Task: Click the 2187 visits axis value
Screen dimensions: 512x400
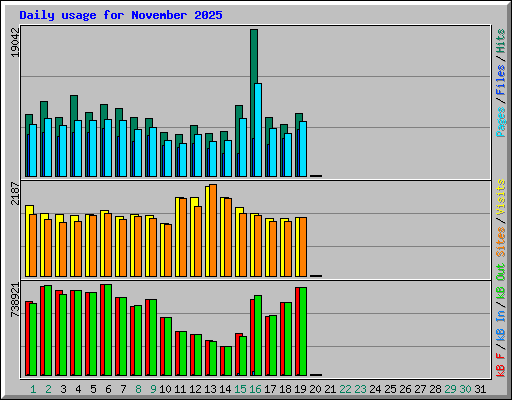Action: pos(15,193)
